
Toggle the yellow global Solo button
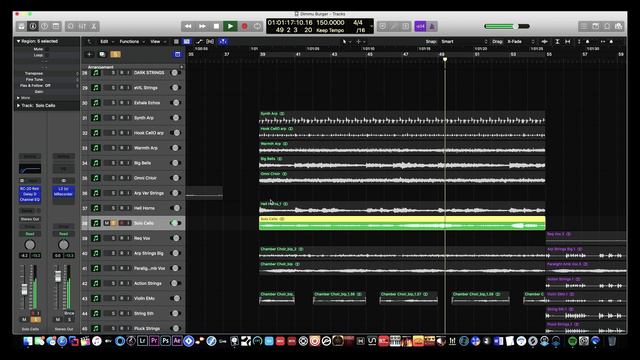116,54
